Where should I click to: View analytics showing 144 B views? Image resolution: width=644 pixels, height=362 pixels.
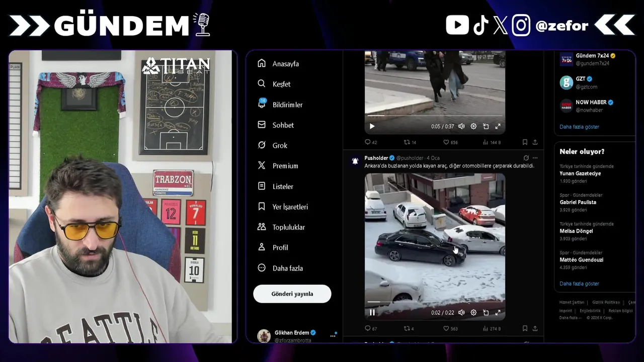click(492, 142)
